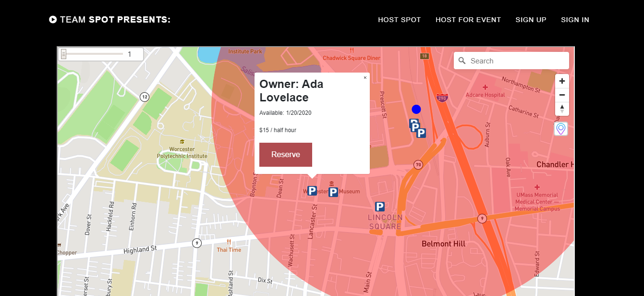The width and height of the screenshot is (644, 296).
Task: Click the Highland St label
Action: click(140, 249)
